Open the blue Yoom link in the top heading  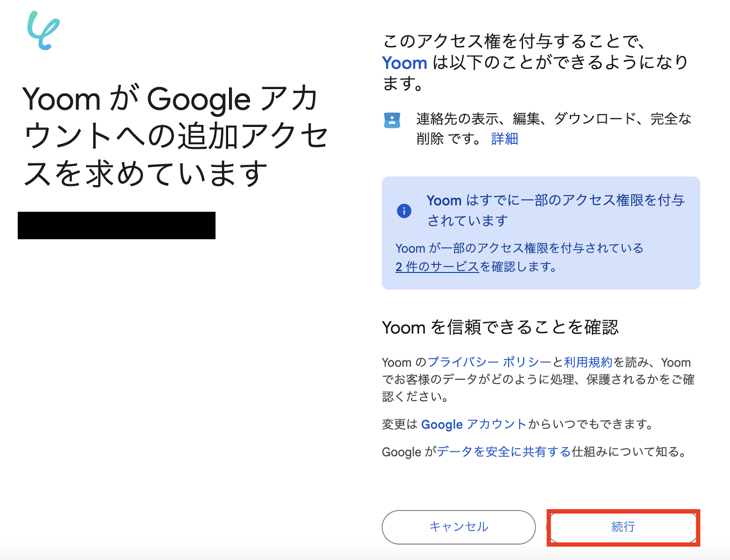[x=404, y=63]
